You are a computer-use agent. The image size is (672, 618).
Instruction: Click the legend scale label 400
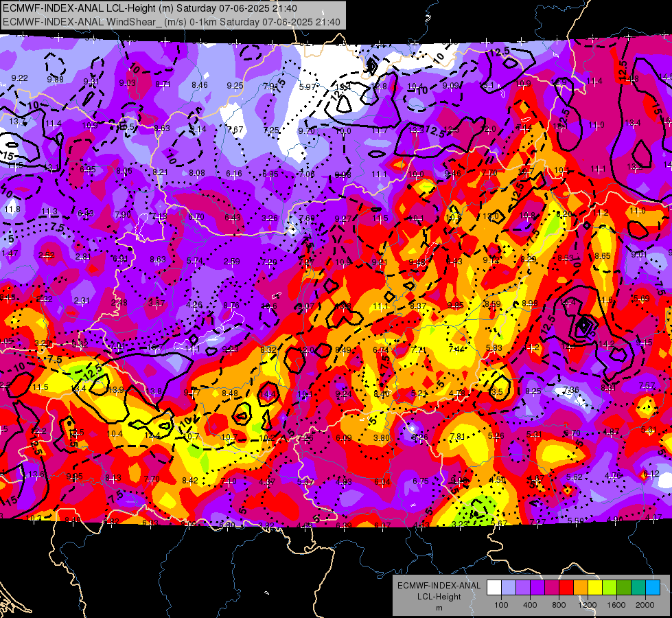click(530, 605)
